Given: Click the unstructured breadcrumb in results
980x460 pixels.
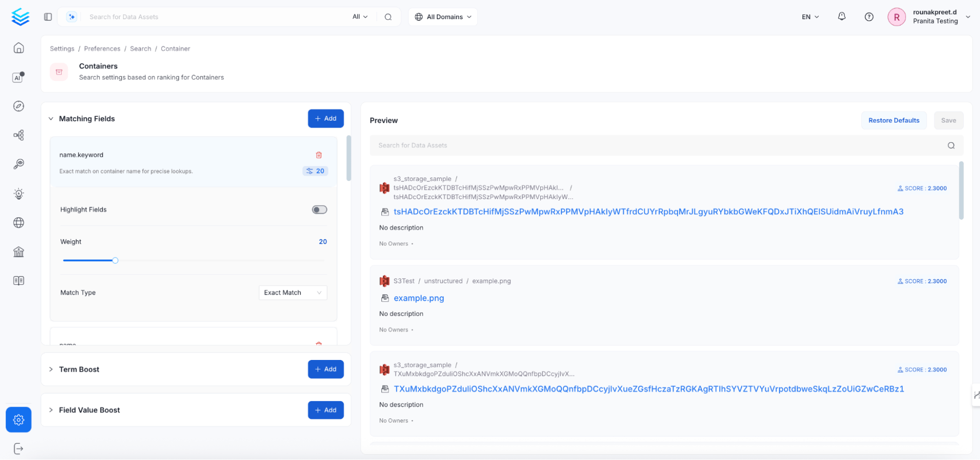Looking at the screenshot, I should 443,281.
